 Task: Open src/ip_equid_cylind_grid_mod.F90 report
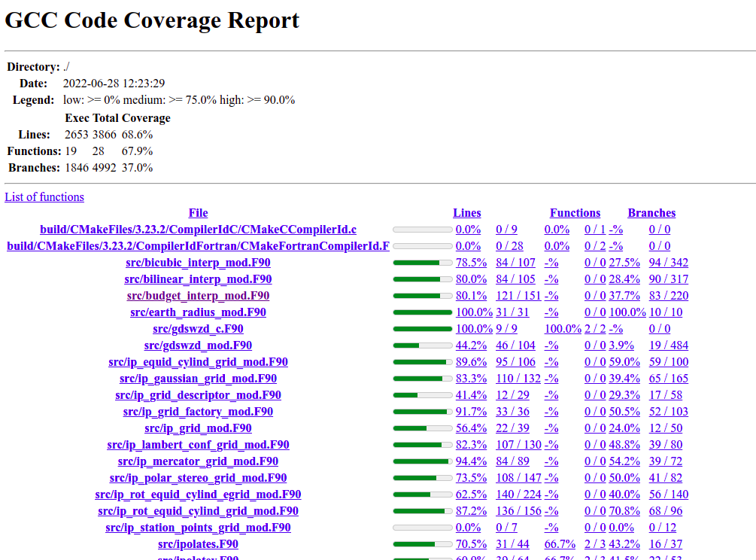pyautogui.click(x=198, y=362)
